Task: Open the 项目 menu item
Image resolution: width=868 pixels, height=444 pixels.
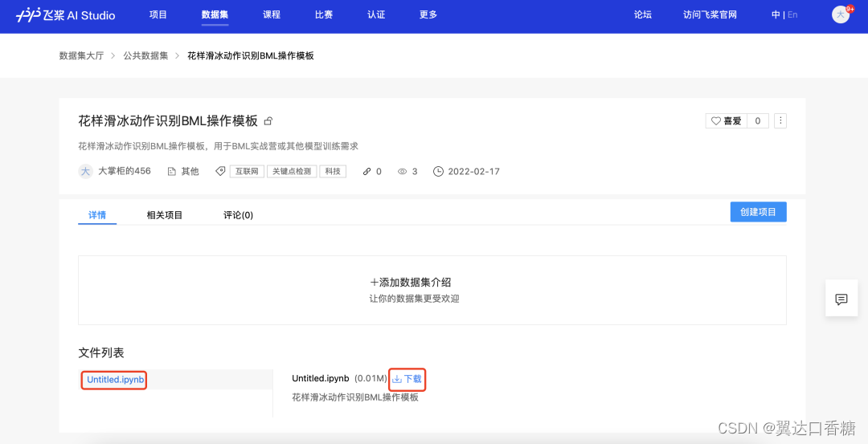Action: (x=158, y=15)
